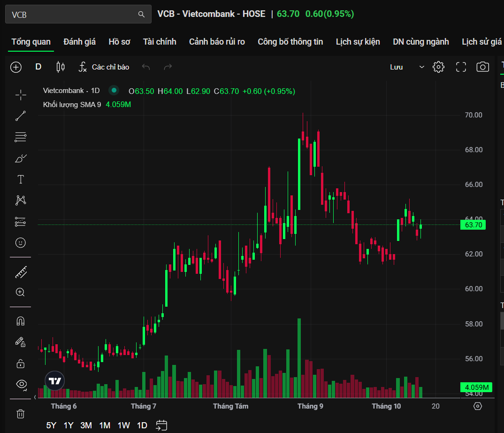Toggle lock all drawing tools
This screenshot has height=433, width=504.
(x=21, y=363)
